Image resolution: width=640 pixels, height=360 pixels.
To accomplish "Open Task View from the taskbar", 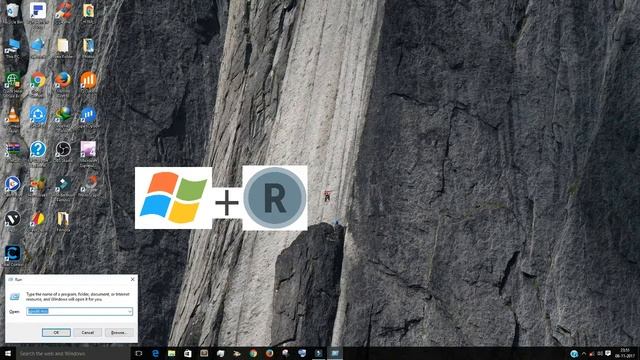I will click(138, 353).
